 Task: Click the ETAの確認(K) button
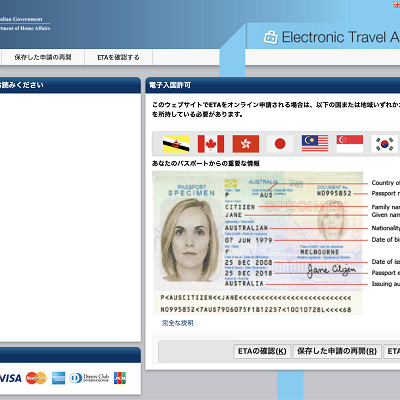coord(262,351)
